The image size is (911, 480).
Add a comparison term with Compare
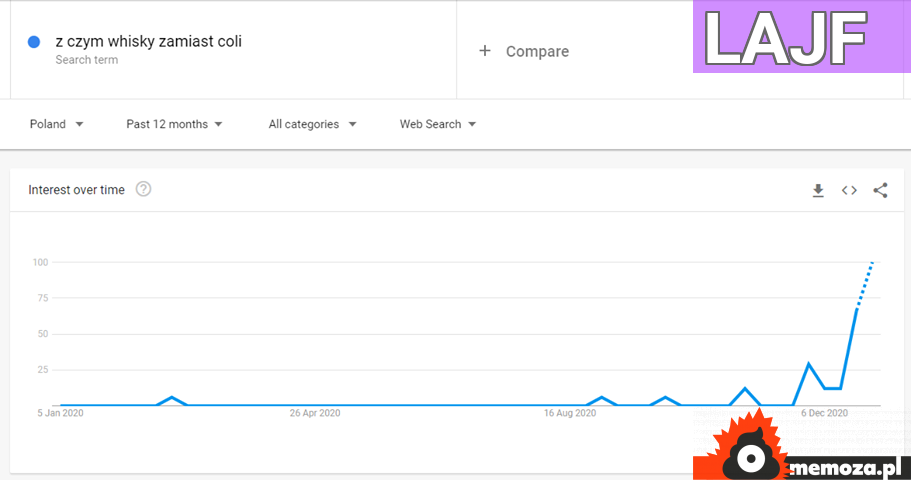coord(524,51)
